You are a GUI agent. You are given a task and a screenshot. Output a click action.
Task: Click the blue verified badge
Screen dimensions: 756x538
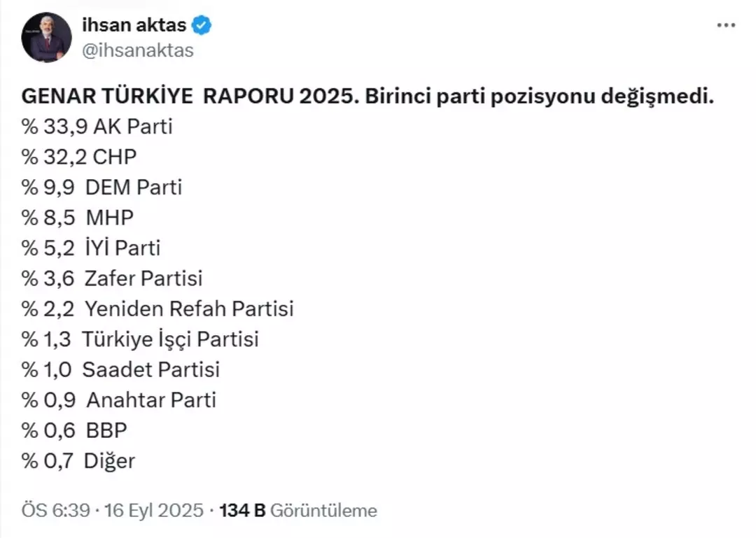click(x=202, y=26)
